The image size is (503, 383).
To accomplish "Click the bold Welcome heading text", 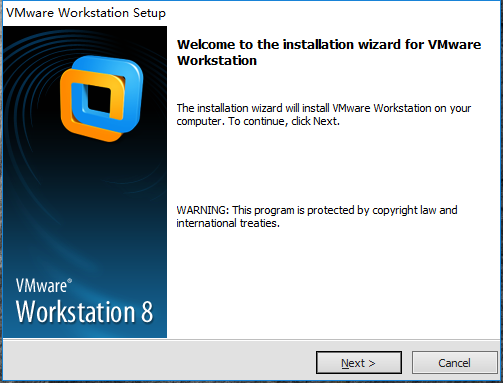I will point(329,52).
